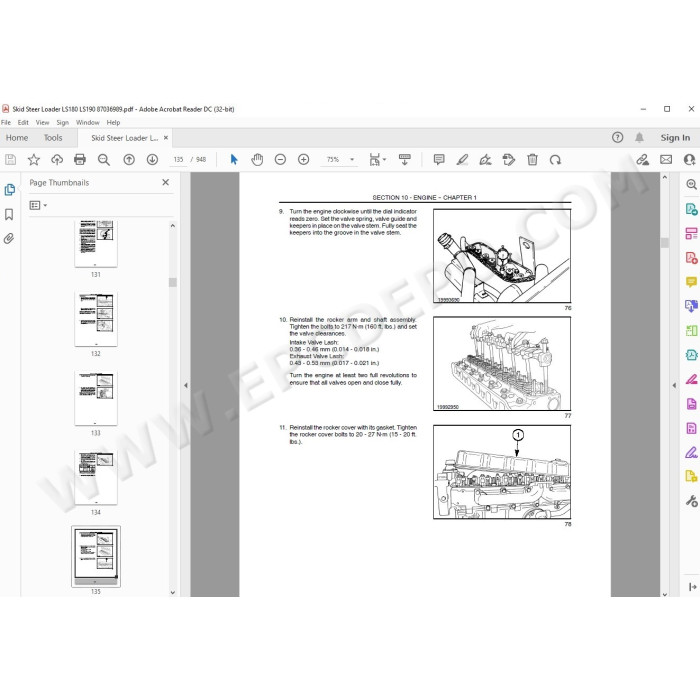Open the Sign menu
The image size is (700, 700).
[62, 122]
